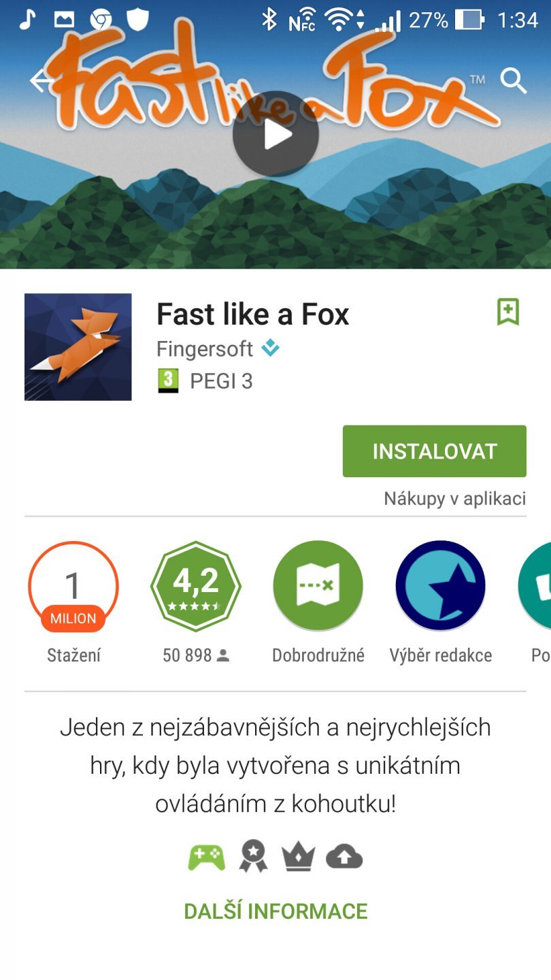
Task: Open Fingersoft developer page
Action: click(205, 349)
